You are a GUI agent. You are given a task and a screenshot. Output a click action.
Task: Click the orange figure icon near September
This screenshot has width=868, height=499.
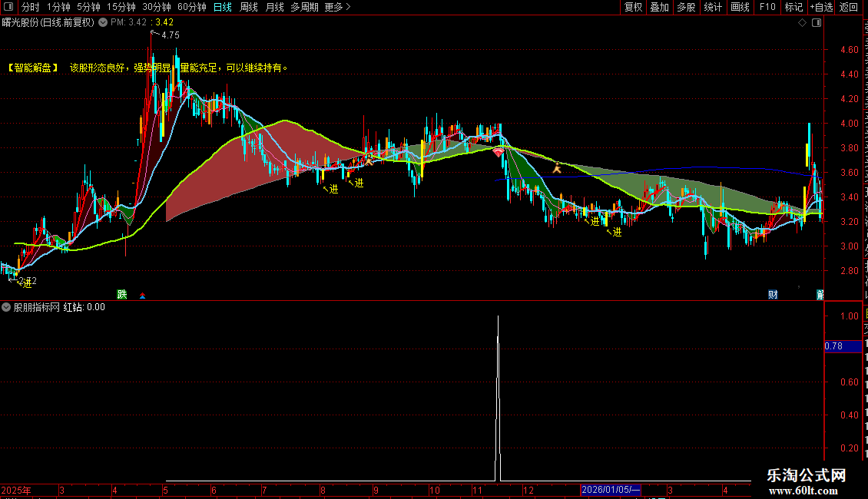pyautogui.click(x=369, y=160)
